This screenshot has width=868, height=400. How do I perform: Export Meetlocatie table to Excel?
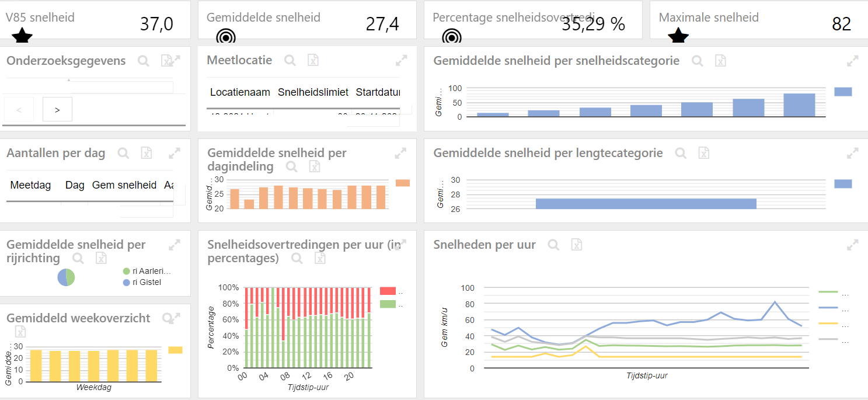(x=313, y=60)
